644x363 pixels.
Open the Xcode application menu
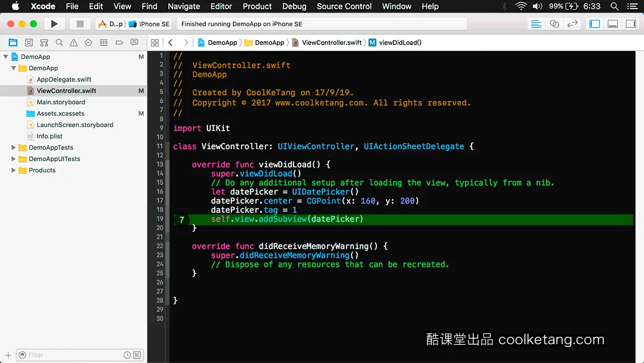point(43,6)
